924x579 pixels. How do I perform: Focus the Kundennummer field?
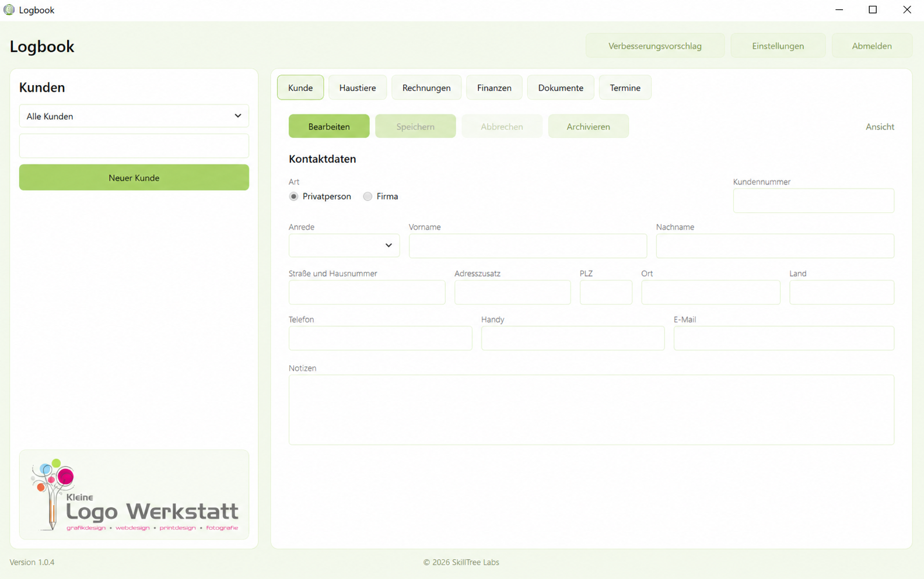[814, 201]
